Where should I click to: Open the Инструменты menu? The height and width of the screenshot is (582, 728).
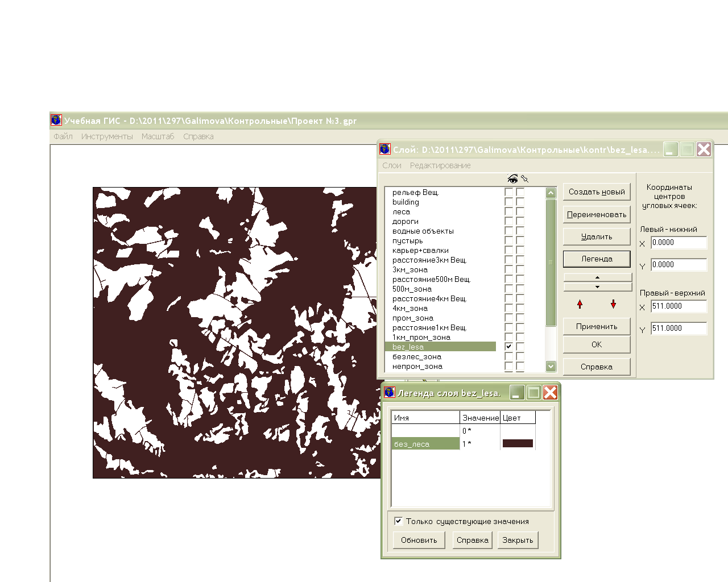pyautogui.click(x=107, y=136)
